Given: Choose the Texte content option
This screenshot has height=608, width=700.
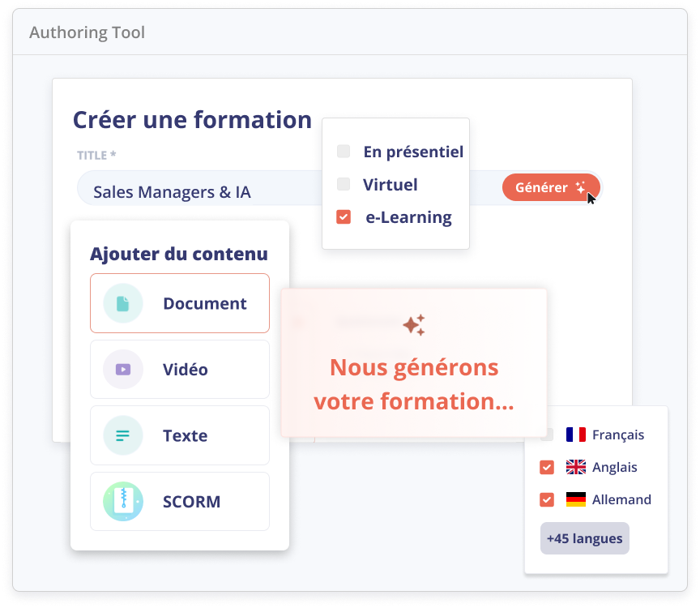Looking at the screenshot, I should pyautogui.click(x=180, y=435).
